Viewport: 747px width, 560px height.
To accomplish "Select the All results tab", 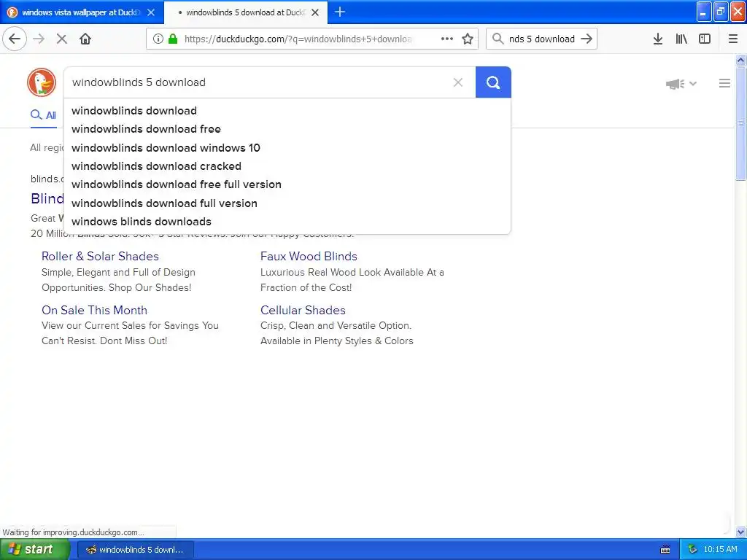I will pos(43,115).
